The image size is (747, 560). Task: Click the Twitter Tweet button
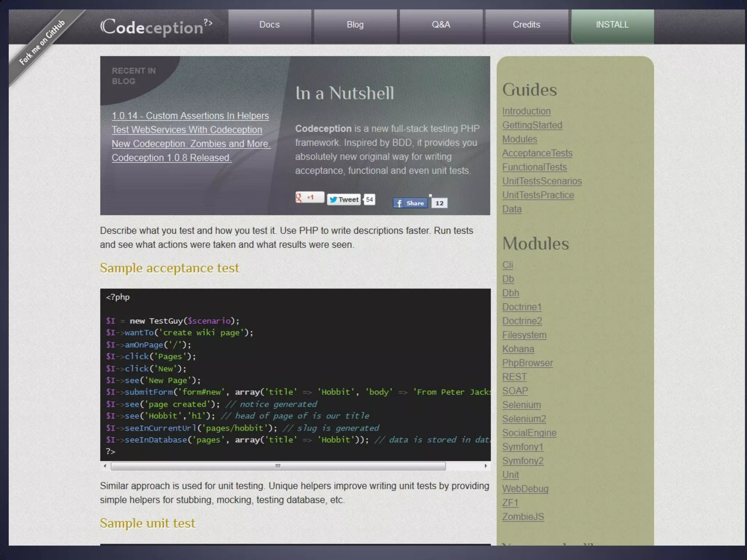coord(344,199)
